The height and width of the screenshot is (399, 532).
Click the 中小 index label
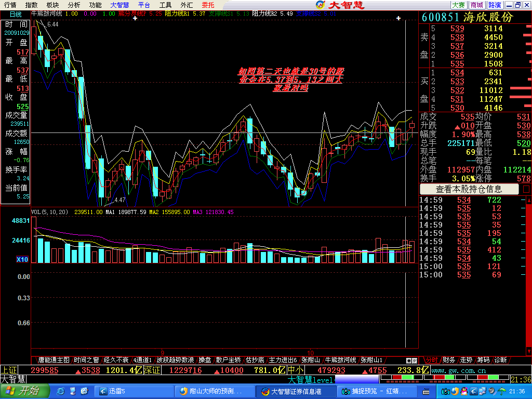[x=296, y=370]
